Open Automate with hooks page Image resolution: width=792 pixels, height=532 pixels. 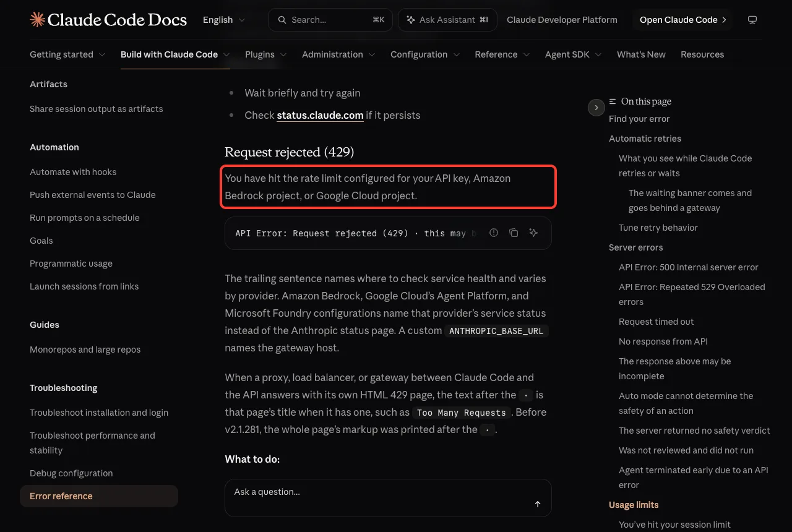pyautogui.click(x=73, y=172)
